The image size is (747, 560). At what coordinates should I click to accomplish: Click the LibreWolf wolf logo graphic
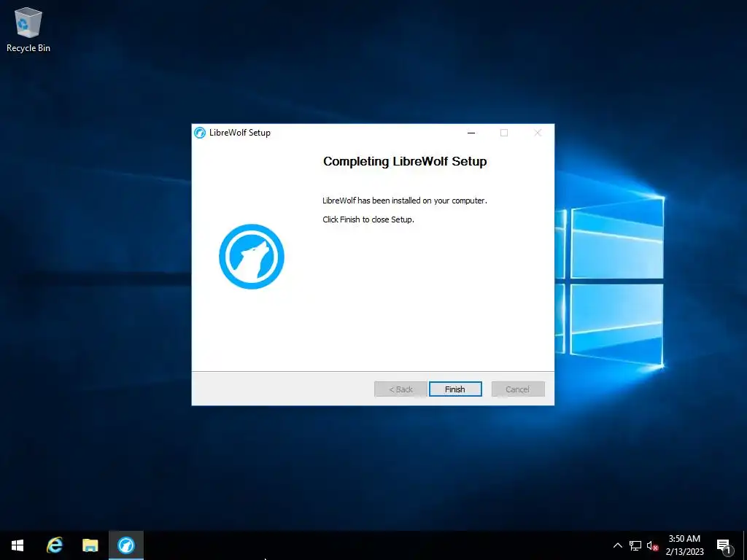tap(252, 257)
